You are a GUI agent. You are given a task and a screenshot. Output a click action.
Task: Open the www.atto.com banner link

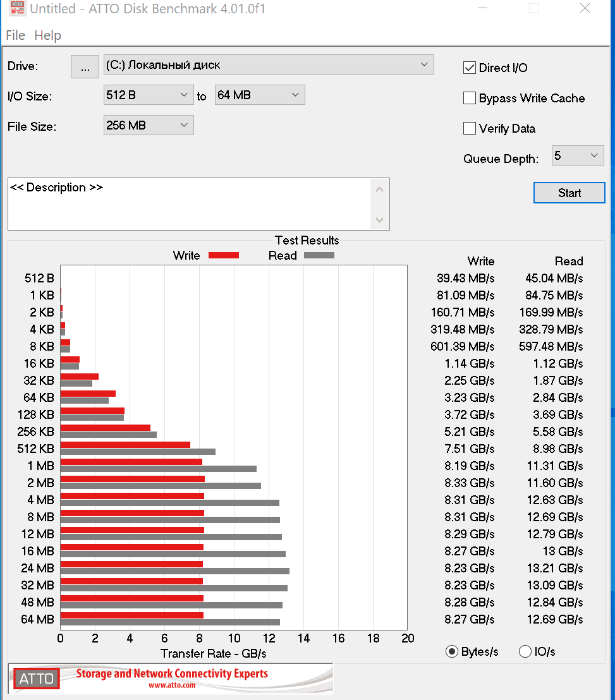[x=172, y=685]
